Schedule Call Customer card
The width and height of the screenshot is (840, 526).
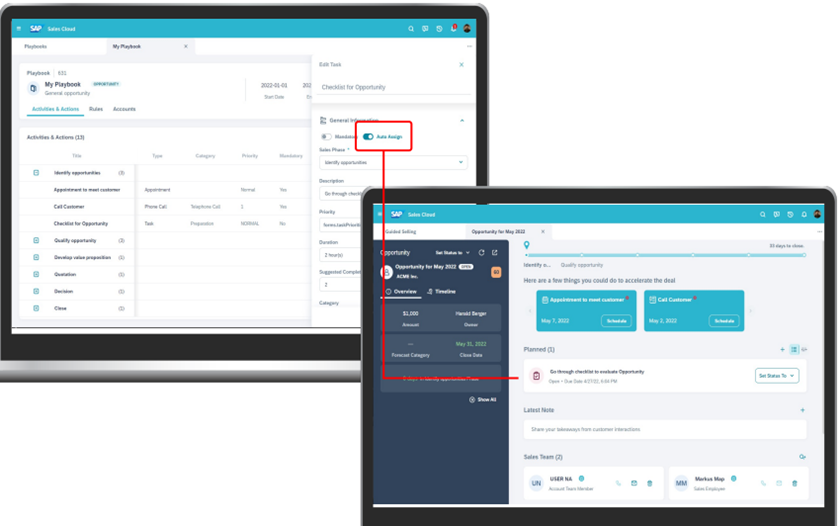724,321
